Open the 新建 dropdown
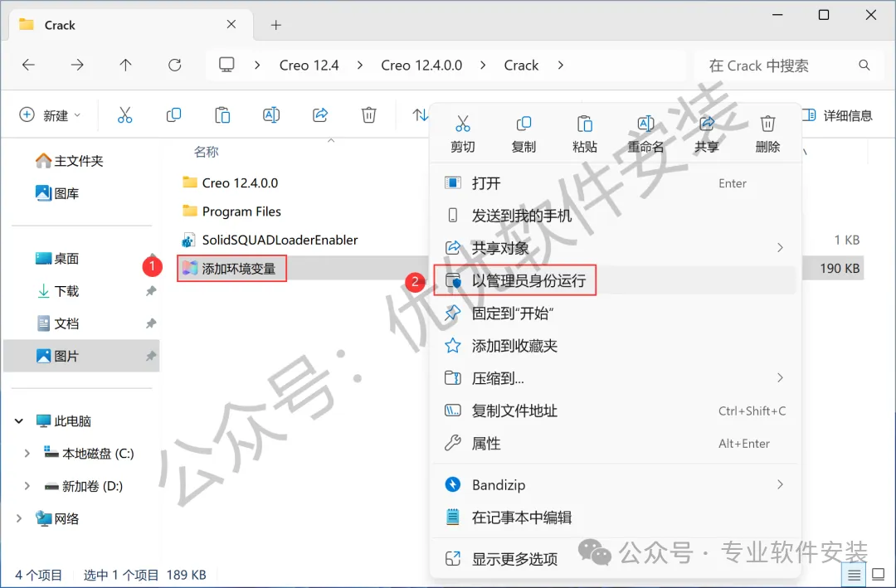The height and width of the screenshot is (588, 896). click(51, 115)
